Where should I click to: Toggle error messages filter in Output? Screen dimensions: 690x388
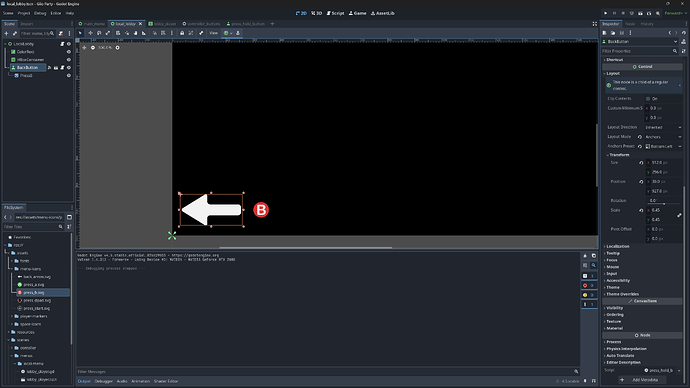(589, 286)
